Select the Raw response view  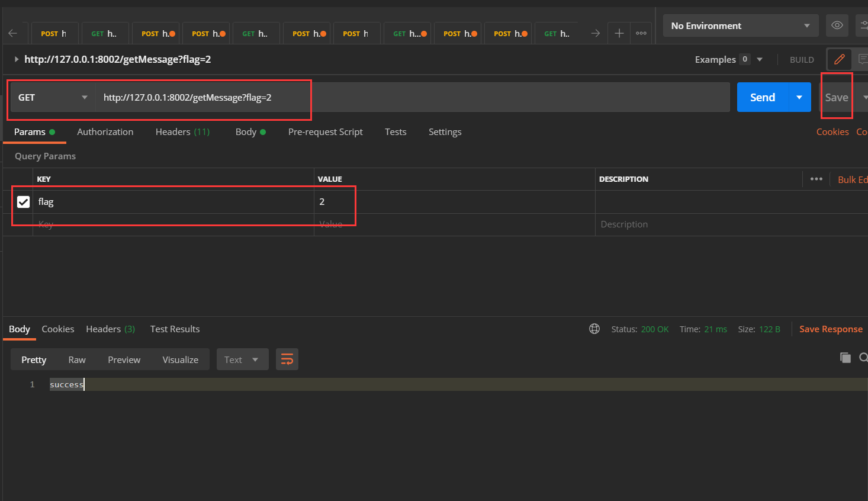pos(77,359)
